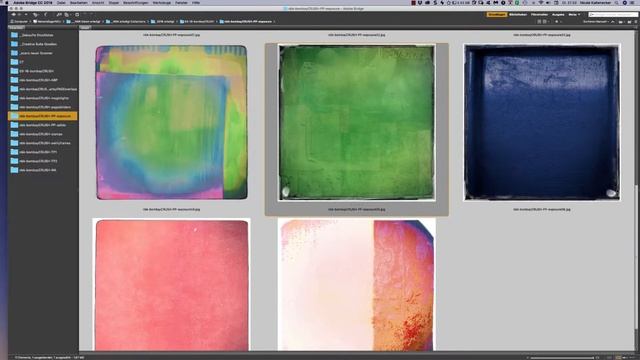The height and width of the screenshot is (360, 640).
Task: Select the green texture thumbnail
Action: 357,122
